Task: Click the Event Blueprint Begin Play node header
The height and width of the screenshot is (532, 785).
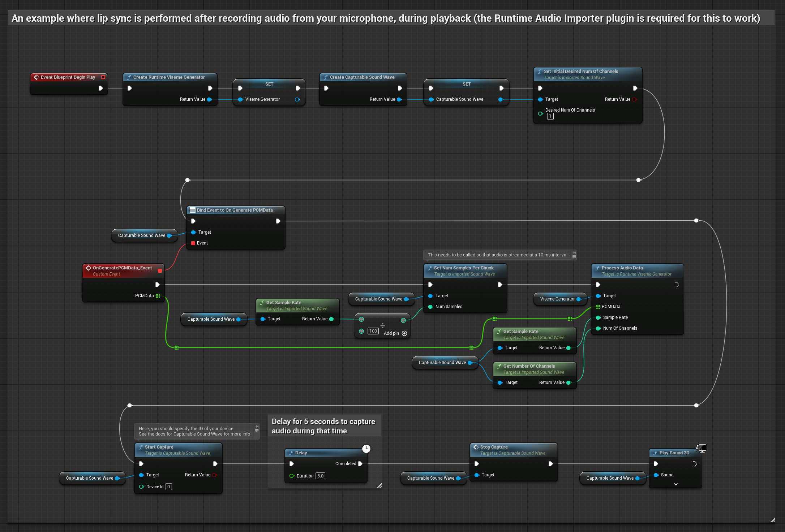Action: [69, 77]
